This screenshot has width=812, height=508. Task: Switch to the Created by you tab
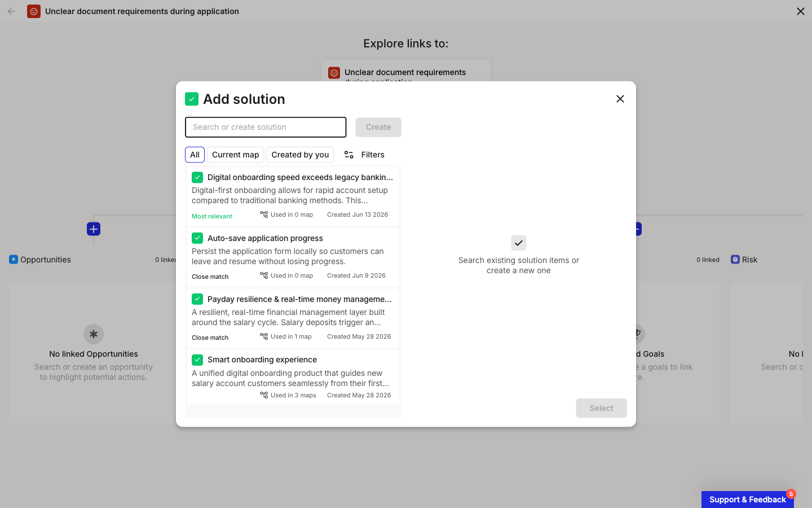[300, 155]
